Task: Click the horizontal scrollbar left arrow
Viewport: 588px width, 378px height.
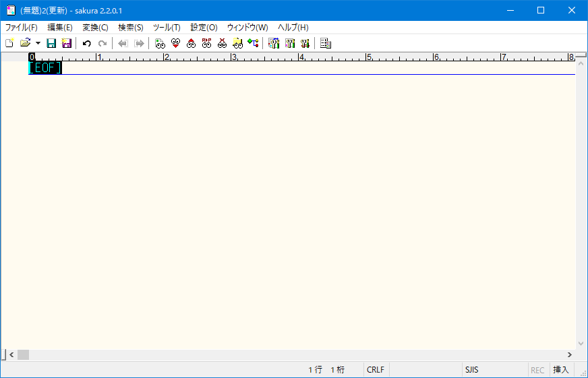Action: click(x=11, y=354)
